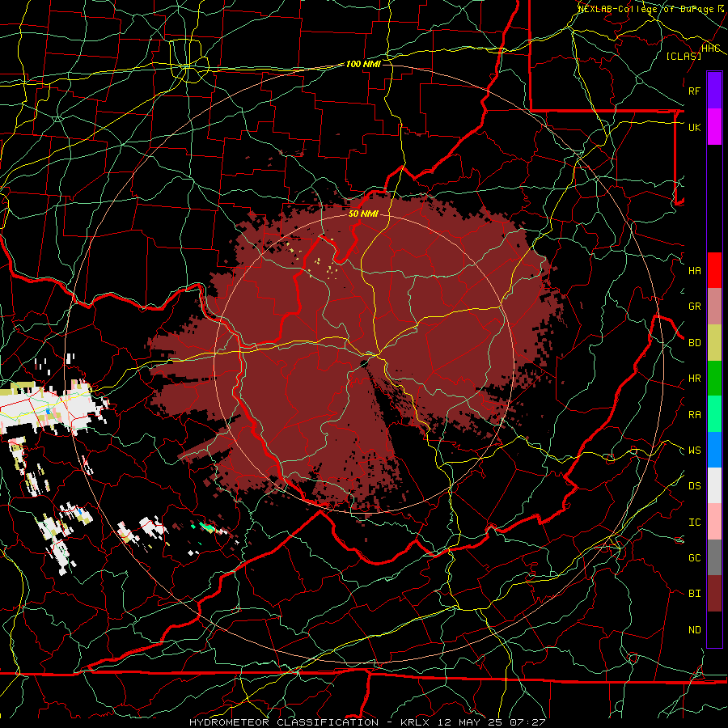
Task: Select the BD olive yellow legend swatch
Action: 714,342
